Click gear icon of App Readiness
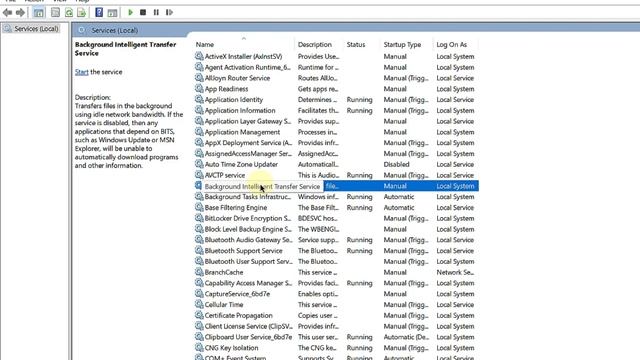Image resolution: width=640 pixels, height=360 pixels. pos(199,88)
